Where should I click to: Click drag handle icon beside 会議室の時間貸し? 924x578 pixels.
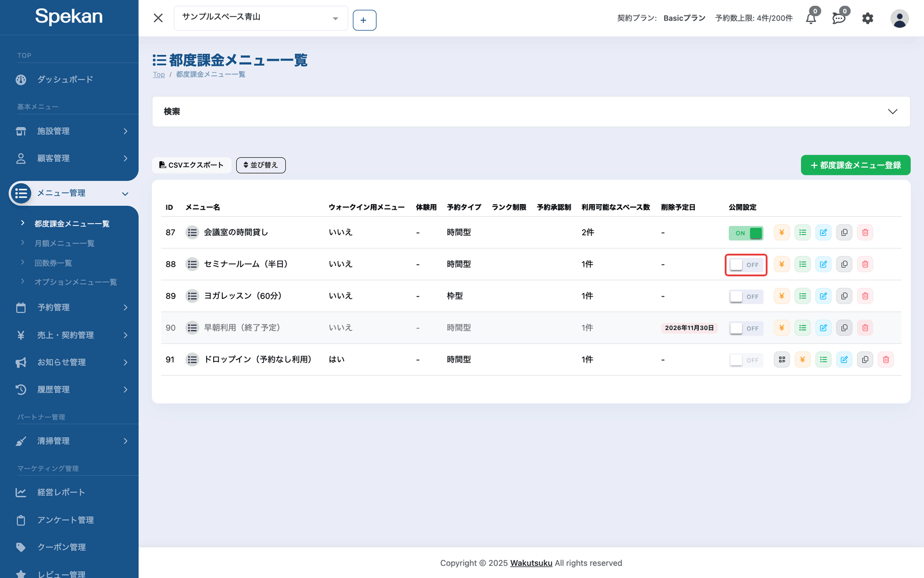[192, 232]
